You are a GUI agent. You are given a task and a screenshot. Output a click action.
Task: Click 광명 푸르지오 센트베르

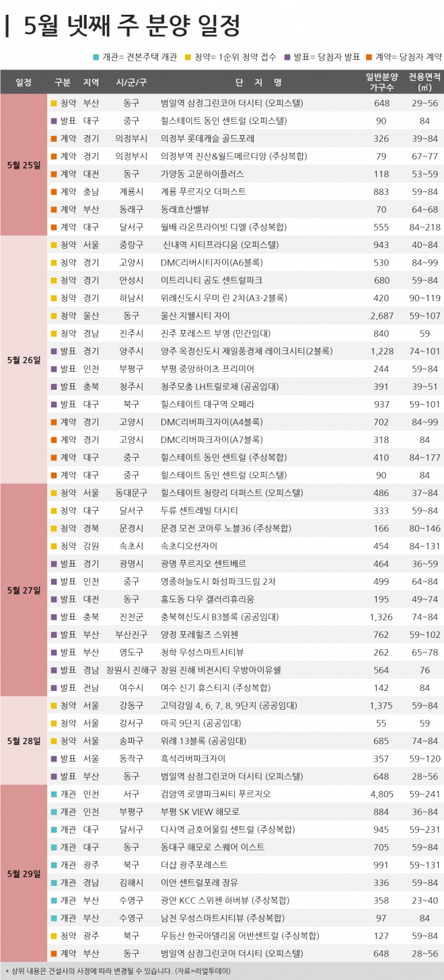pos(203,563)
